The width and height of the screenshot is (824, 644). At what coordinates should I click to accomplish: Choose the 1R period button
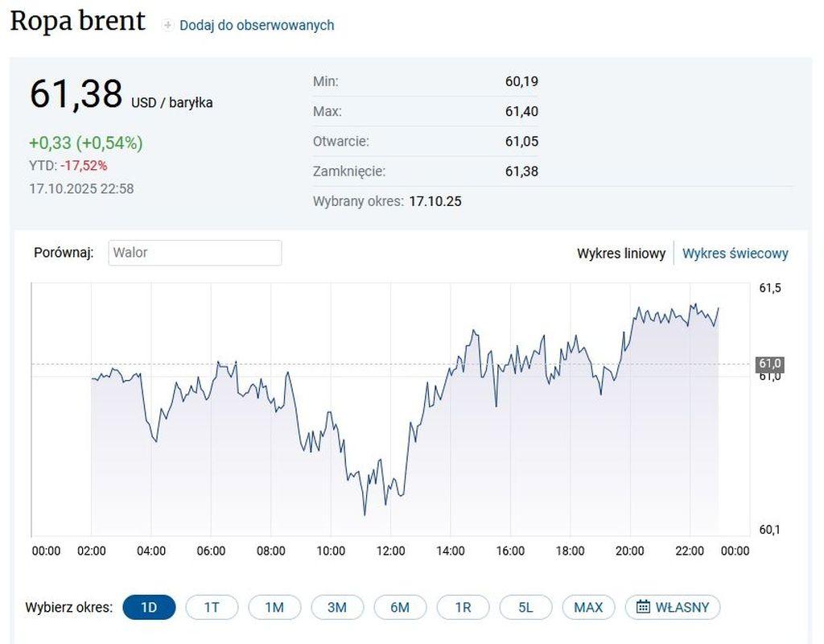point(463,607)
